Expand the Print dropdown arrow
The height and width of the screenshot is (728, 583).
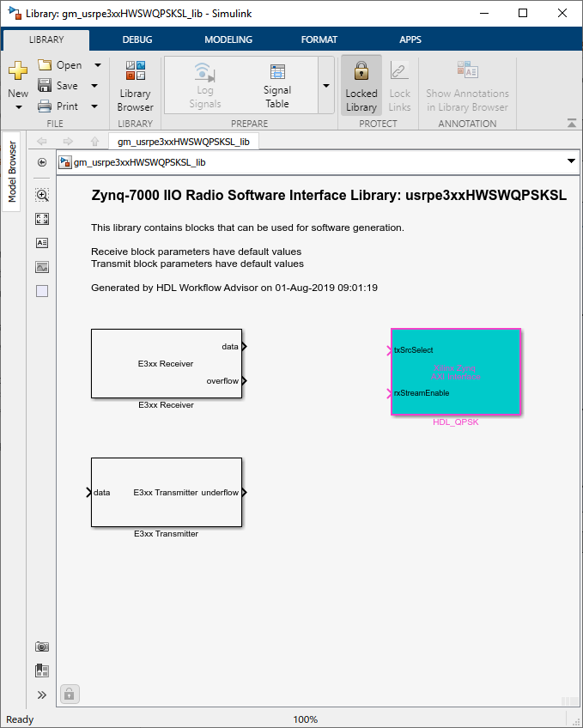[x=94, y=106]
